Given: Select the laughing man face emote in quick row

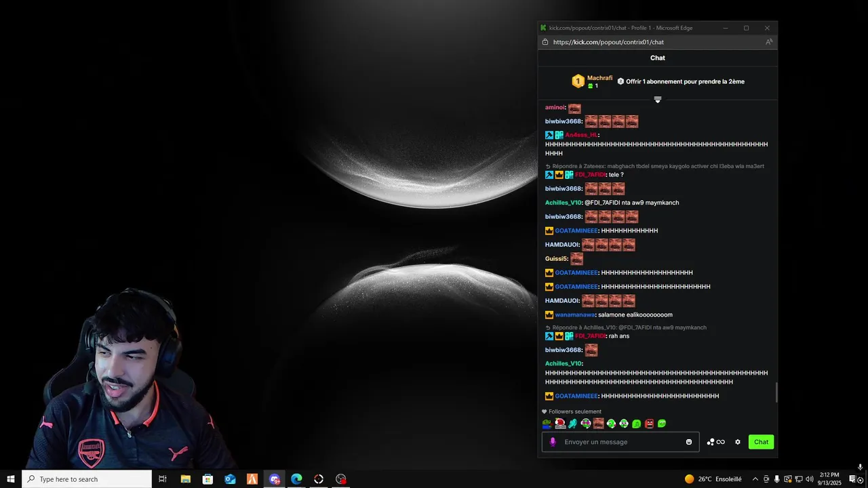Looking at the screenshot, I should [x=598, y=424].
